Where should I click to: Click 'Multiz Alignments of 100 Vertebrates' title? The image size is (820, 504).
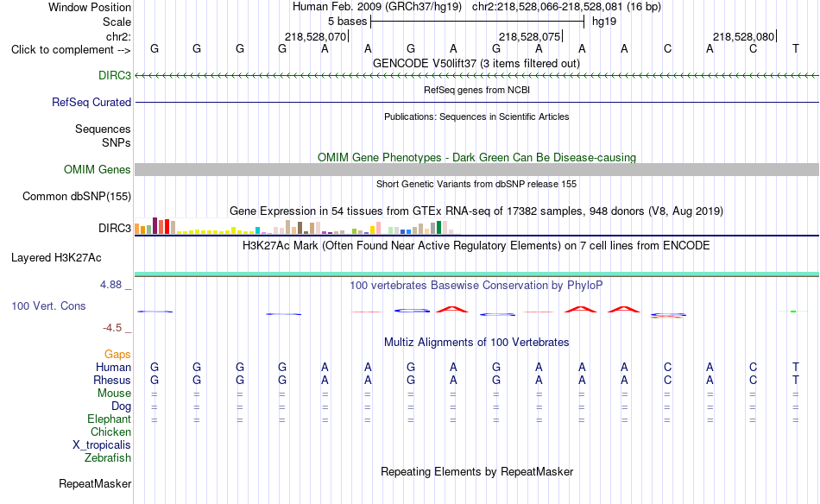[476, 342]
